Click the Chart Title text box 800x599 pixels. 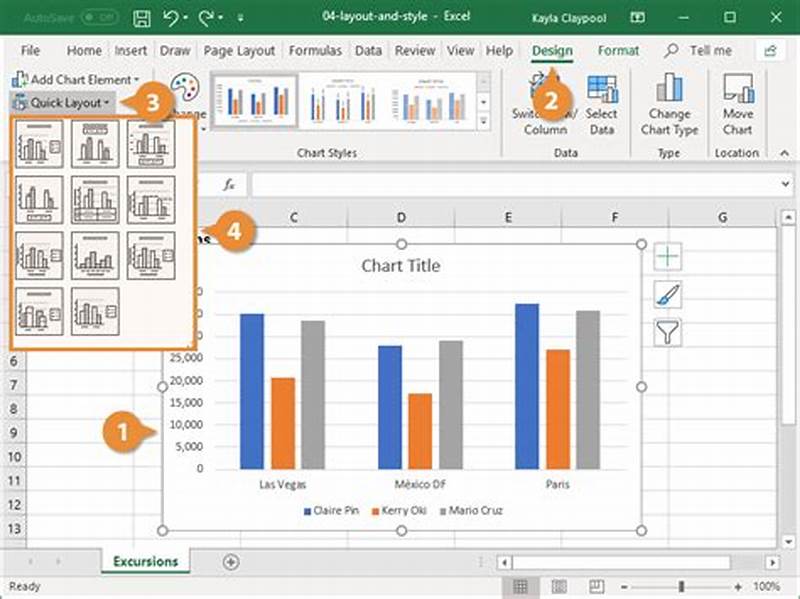400,266
